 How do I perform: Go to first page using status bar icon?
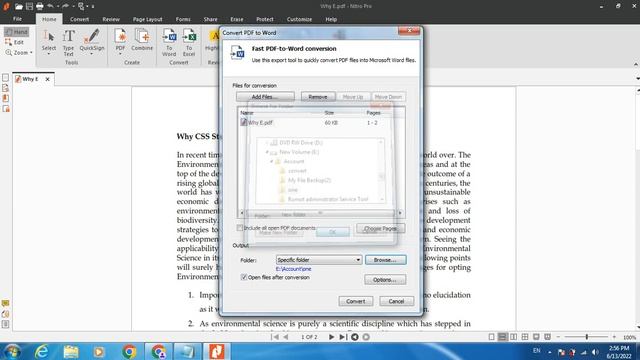275,337
